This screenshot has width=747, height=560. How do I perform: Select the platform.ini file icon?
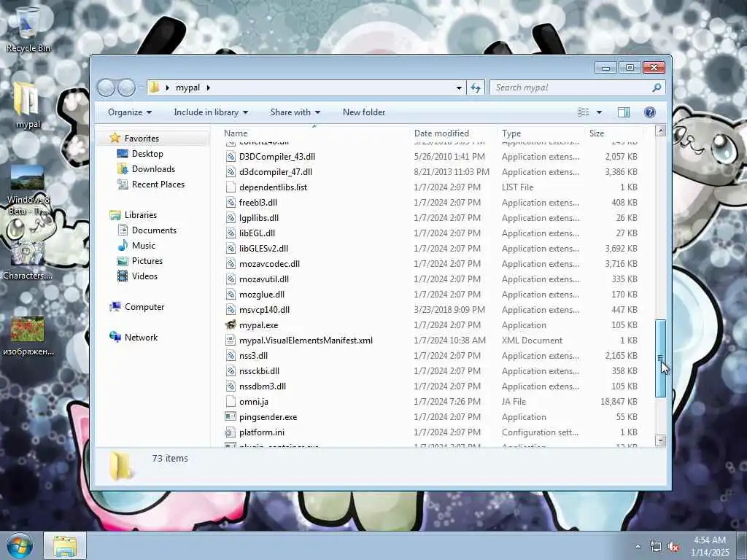231,432
